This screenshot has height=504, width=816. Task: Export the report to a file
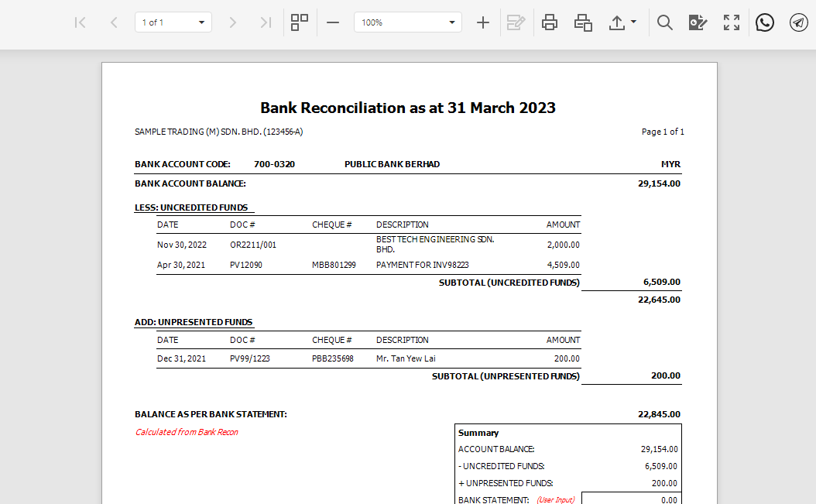617,22
